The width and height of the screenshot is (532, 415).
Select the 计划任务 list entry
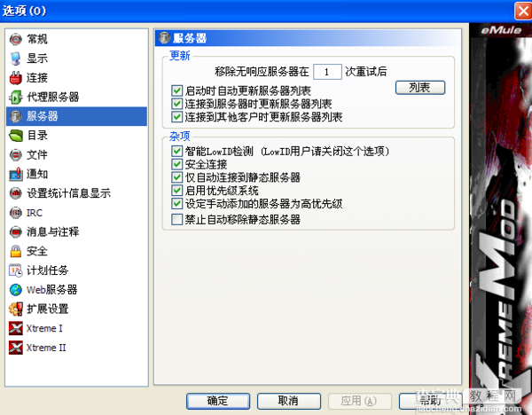(76, 270)
